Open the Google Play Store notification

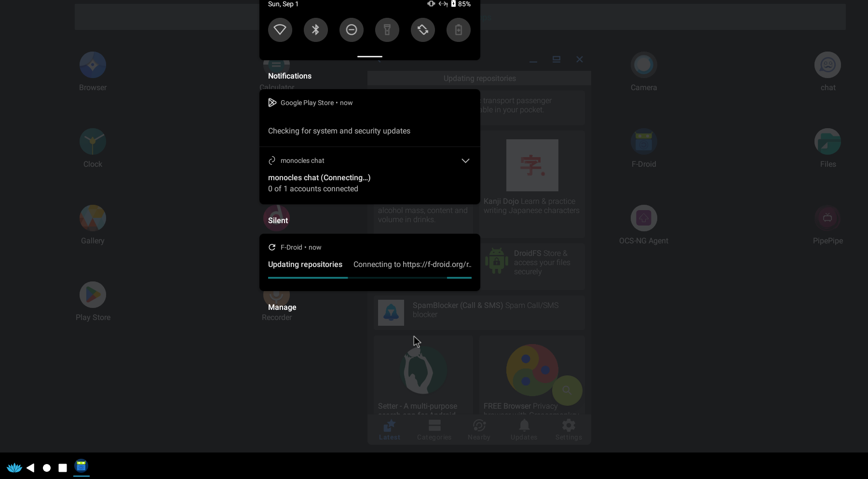pyautogui.click(x=370, y=118)
